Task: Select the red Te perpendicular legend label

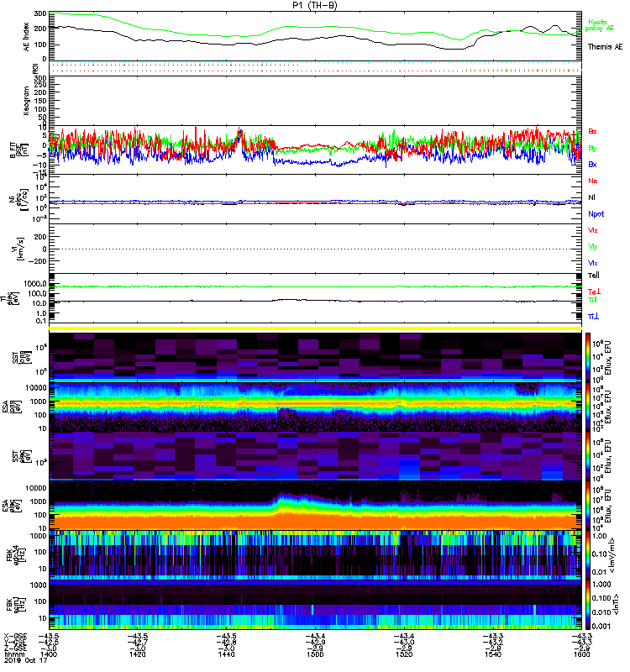Action: point(594,291)
